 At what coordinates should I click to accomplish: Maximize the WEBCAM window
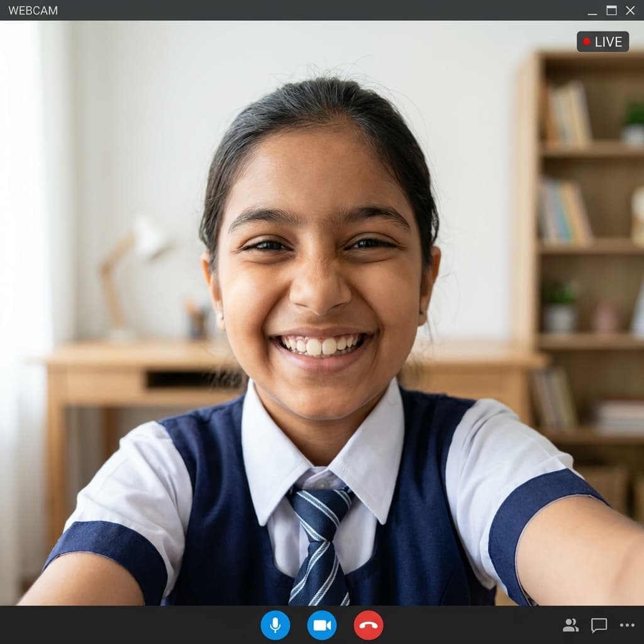[x=611, y=10]
